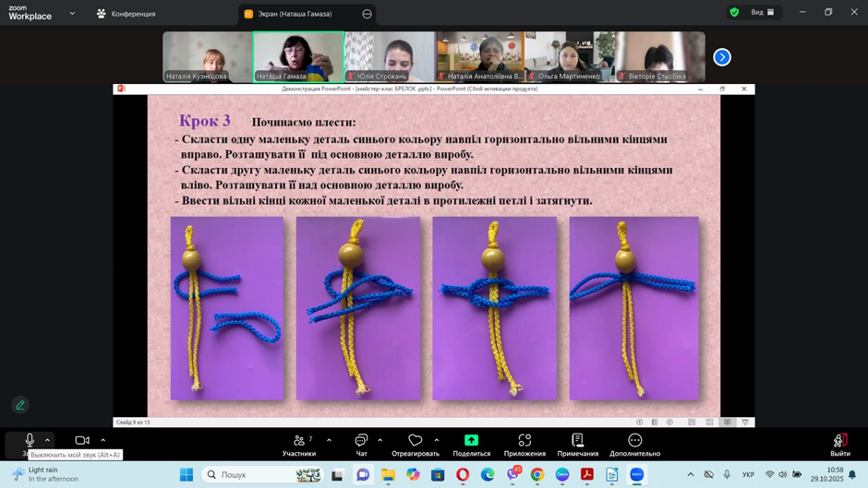This screenshot has width=868, height=488.
Task: Expand video settings arrow next to camera
Action: point(102,440)
